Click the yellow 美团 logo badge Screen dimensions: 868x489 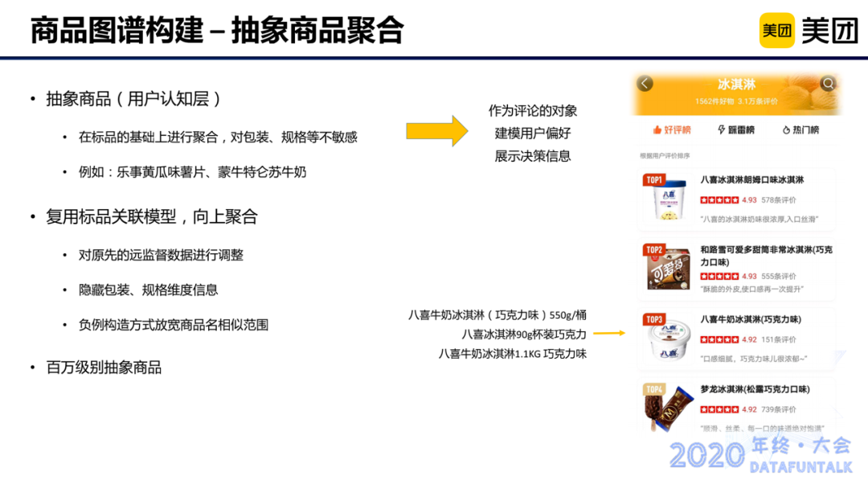[x=776, y=30]
